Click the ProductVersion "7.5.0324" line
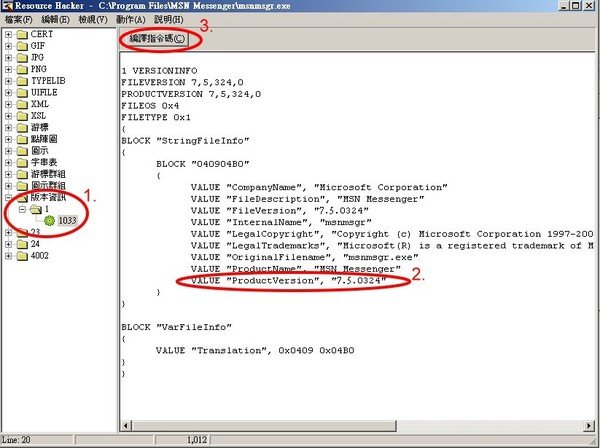600x448 pixels. [x=289, y=281]
